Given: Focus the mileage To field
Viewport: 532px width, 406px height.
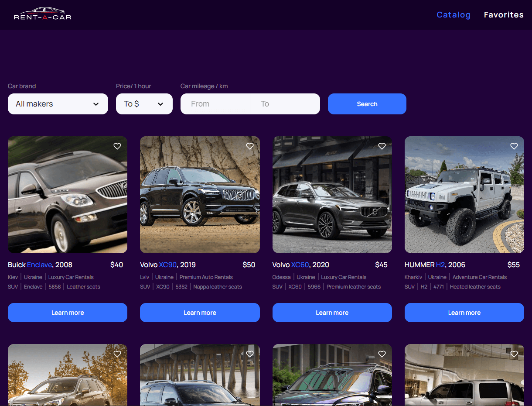Looking at the screenshot, I should point(285,104).
